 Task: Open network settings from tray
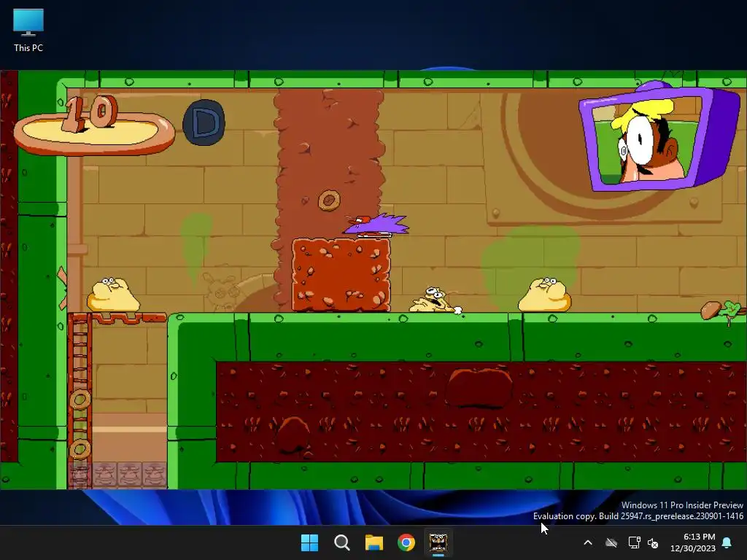[634, 542]
